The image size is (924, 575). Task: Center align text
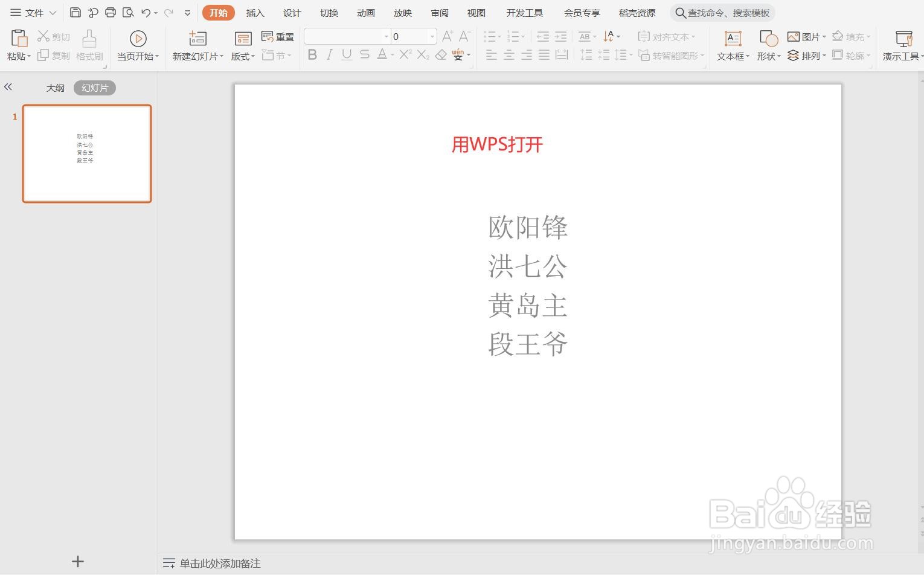point(509,55)
